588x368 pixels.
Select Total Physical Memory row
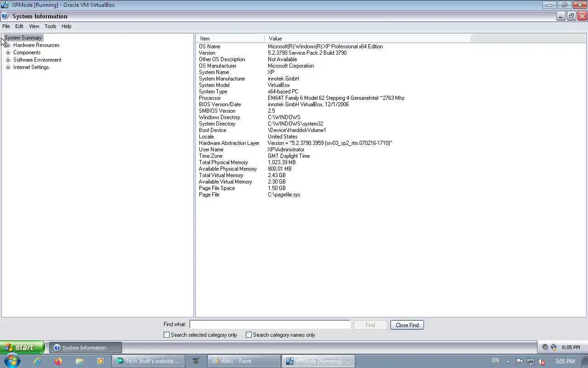[x=334, y=162]
